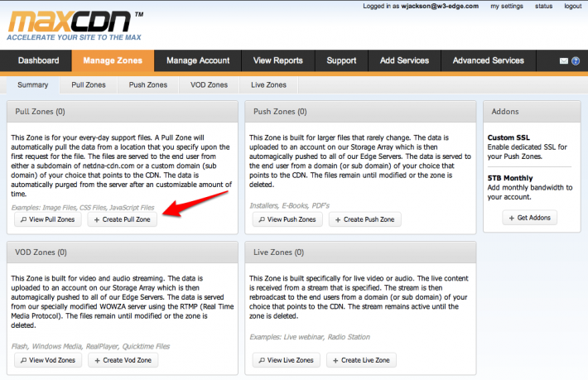588x380 pixels.
Task: Click the Custom SSL addon heading
Action: pyautogui.click(x=508, y=137)
